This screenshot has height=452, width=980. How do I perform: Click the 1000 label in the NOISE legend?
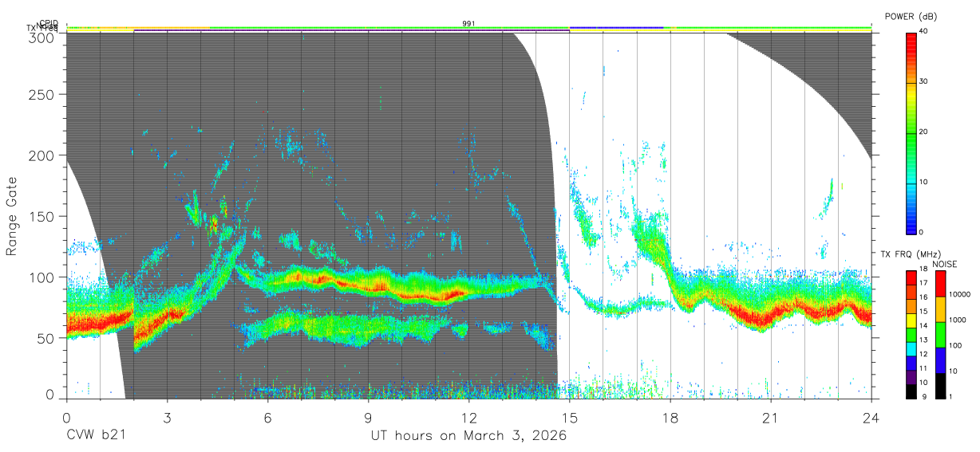tap(959, 320)
